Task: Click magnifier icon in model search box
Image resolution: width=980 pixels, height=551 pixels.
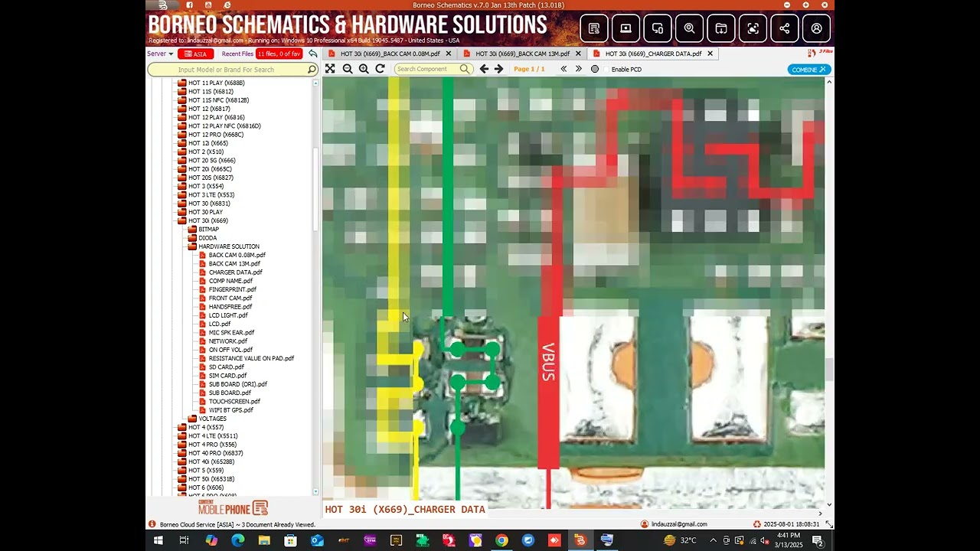Action: click(312, 70)
